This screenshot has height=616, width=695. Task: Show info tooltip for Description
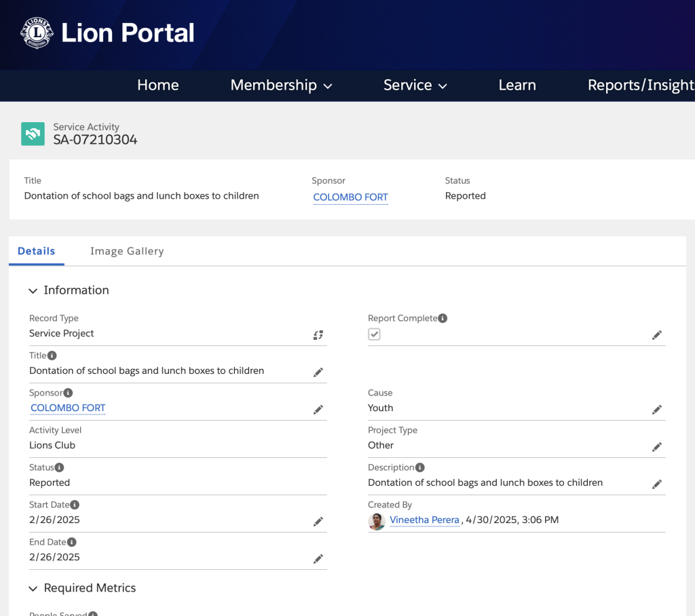pyautogui.click(x=419, y=467)
